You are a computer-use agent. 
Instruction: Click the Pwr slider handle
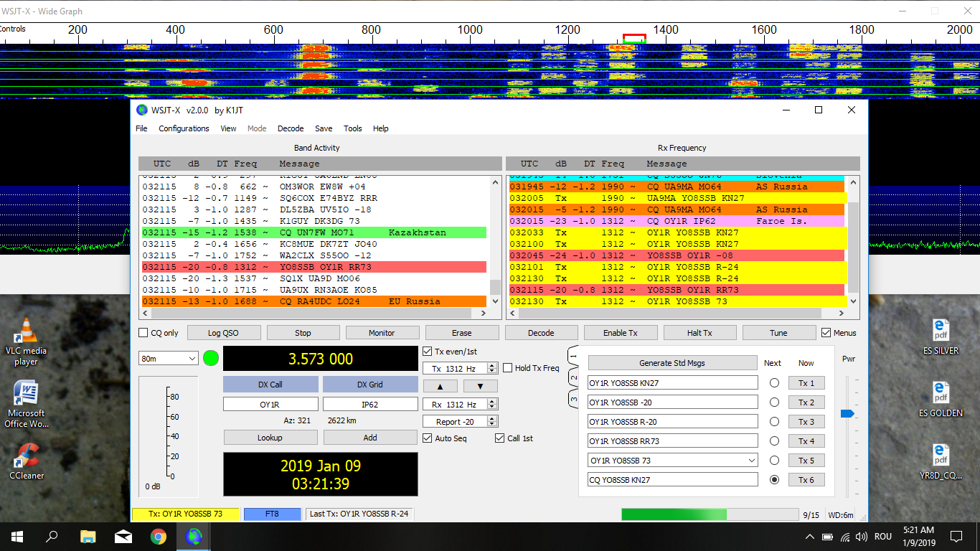coord(847,414)
